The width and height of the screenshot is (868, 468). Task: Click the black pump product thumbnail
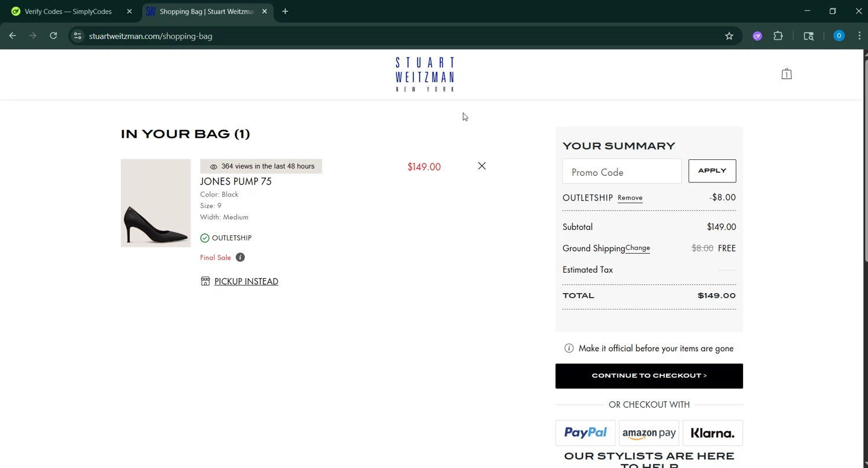click(x=156, y=203)
